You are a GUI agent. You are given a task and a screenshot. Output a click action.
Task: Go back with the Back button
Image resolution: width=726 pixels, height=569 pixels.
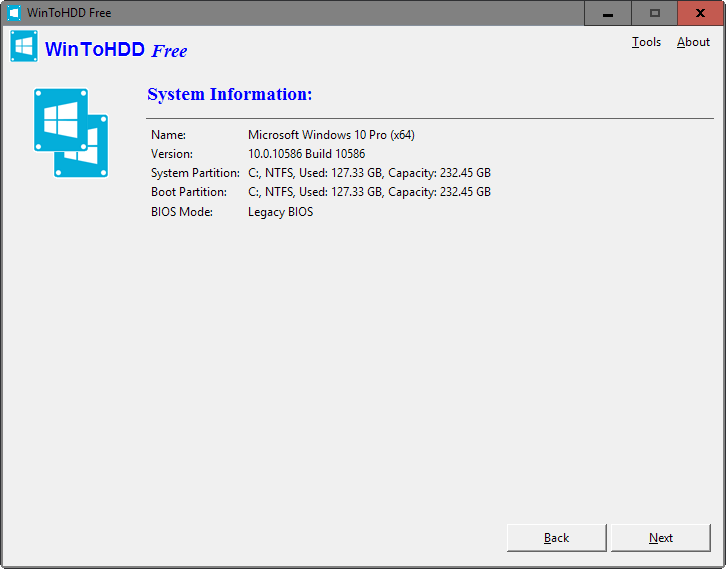coord(556,538)
